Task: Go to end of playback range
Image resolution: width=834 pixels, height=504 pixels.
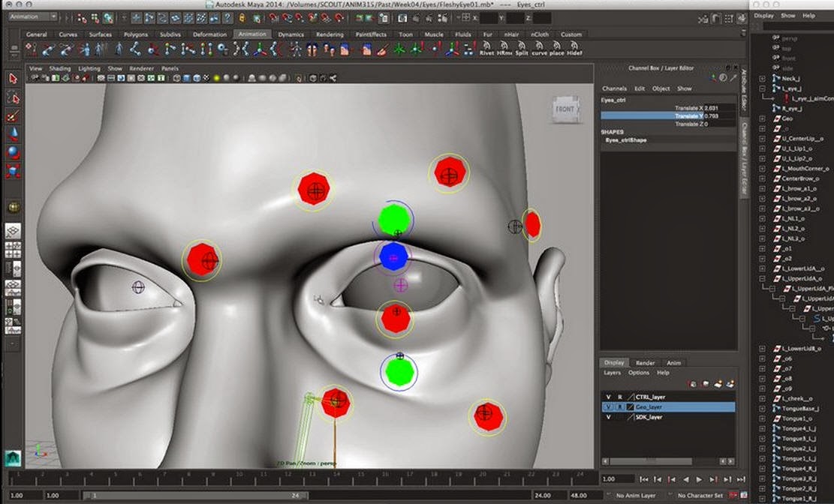Action: tap(742, 479)
